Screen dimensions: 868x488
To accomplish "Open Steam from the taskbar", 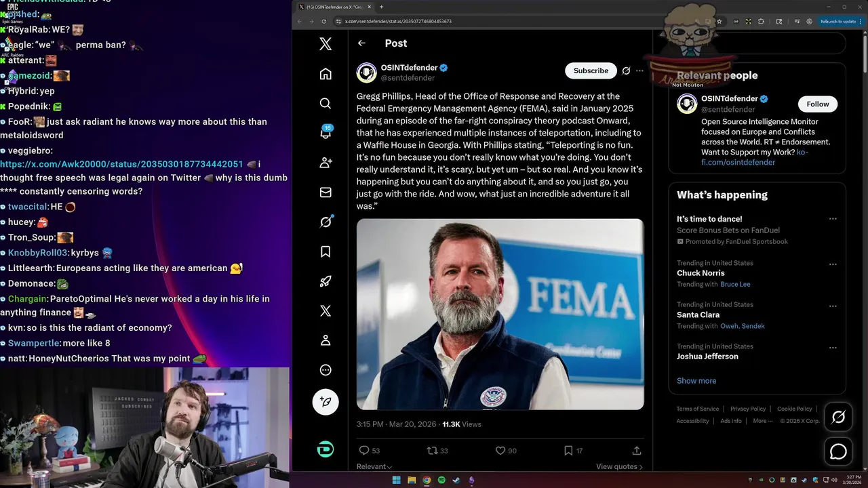I will pos(456,480).
